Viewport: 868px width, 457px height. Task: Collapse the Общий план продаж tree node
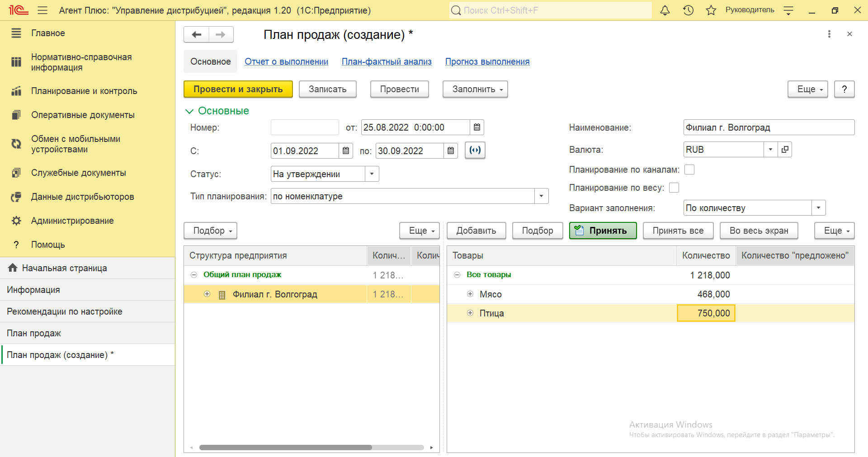[194, 275]
